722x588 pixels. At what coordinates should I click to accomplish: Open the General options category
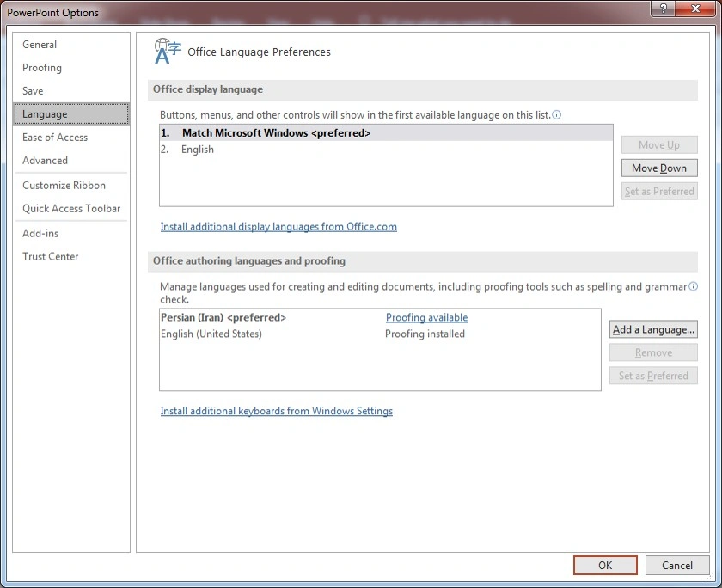pyautogui.click(x=40, y=45)
